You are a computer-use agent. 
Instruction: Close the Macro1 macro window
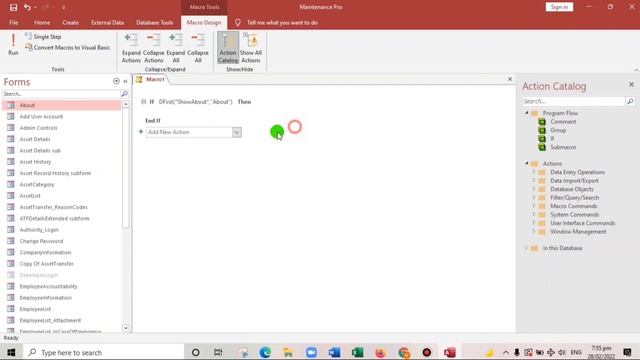coord(510,79)
